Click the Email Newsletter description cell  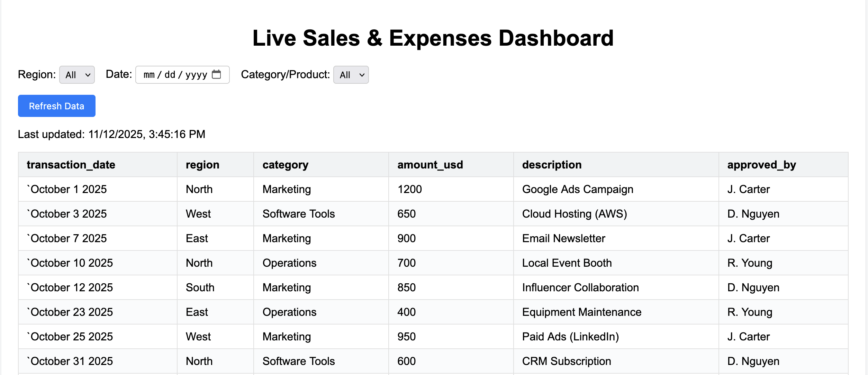tap(563, 238)
